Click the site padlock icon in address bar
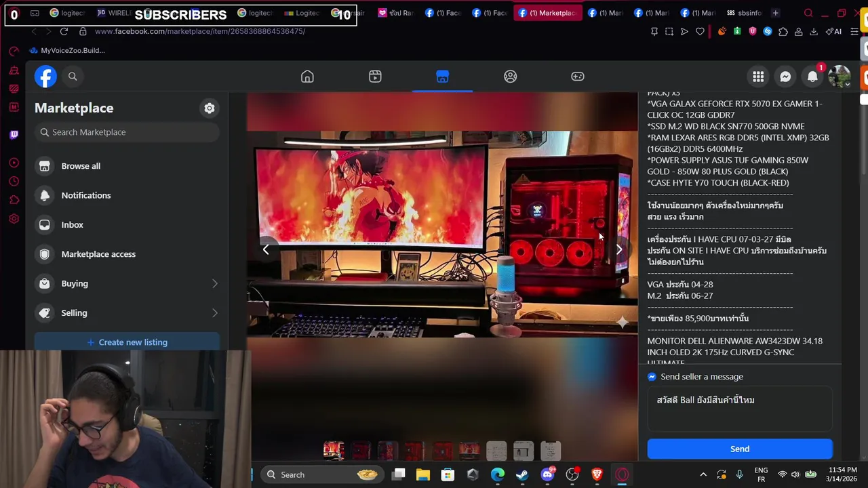Image resolution: width=868 pixels, height=488 pixels. (x=83, y=31)
